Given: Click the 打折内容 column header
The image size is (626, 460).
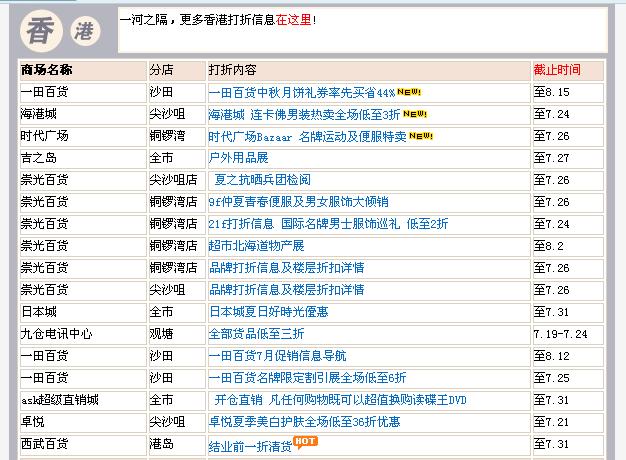Looking at the screenshot, I should coord(369,70).
